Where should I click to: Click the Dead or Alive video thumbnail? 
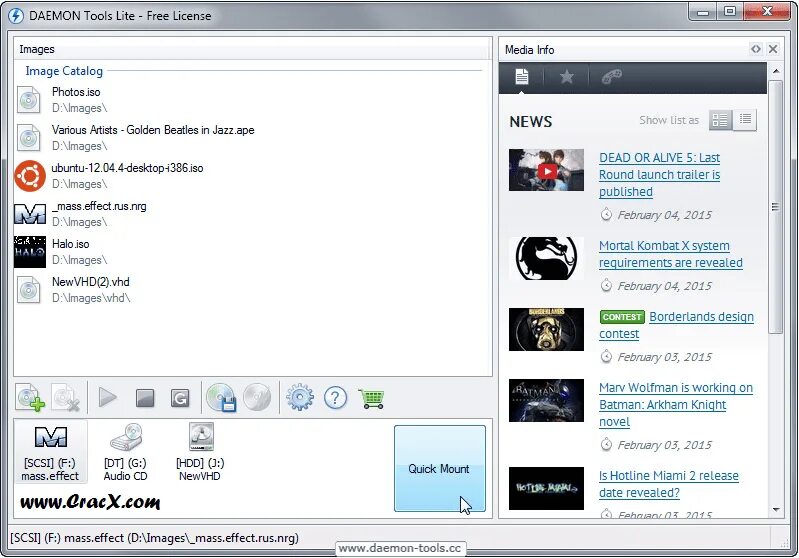point(546,170)
